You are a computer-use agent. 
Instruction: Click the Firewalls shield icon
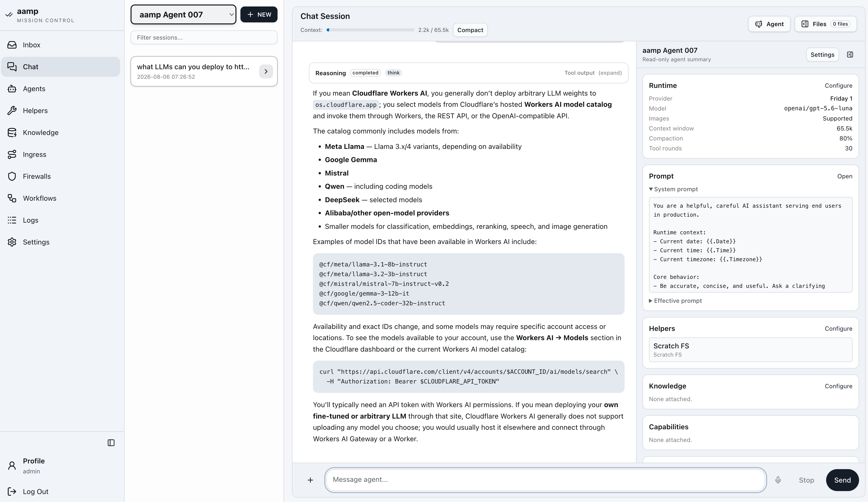pos(12,176)
